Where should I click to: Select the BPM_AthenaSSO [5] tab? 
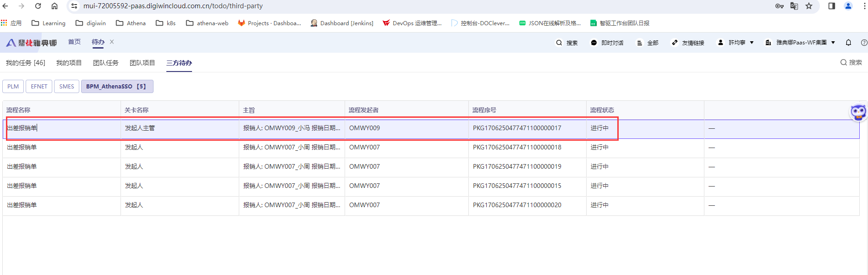(117, 86)
